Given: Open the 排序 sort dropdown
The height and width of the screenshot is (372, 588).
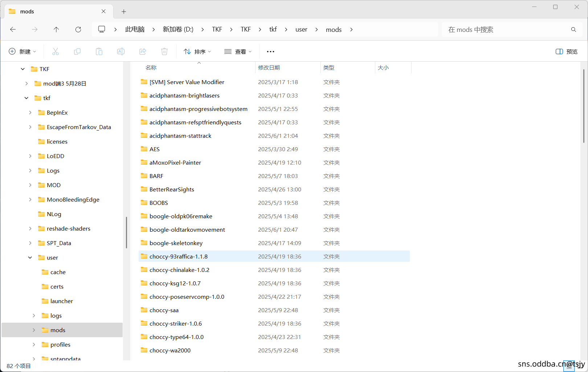Looking at the screenshot, I should [197, 51].
